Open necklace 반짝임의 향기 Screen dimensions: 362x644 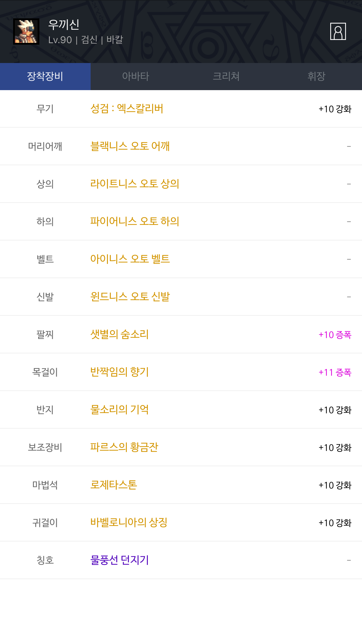tap(120, 372)
